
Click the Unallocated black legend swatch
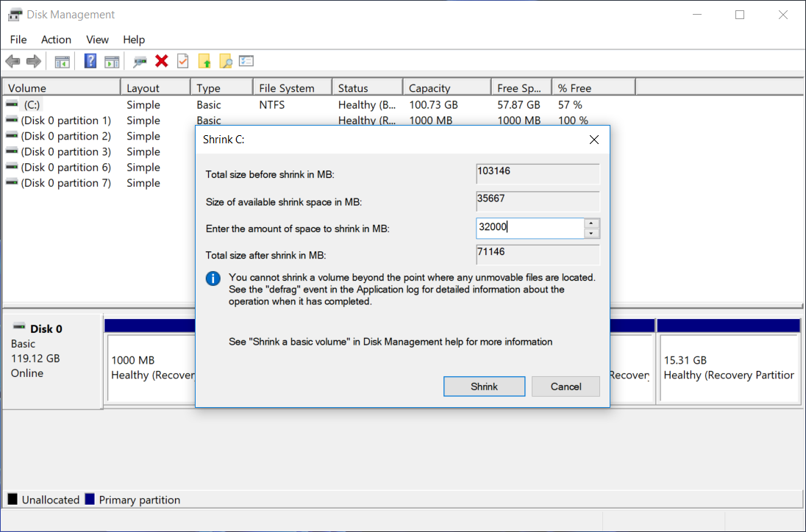[13, 499]
